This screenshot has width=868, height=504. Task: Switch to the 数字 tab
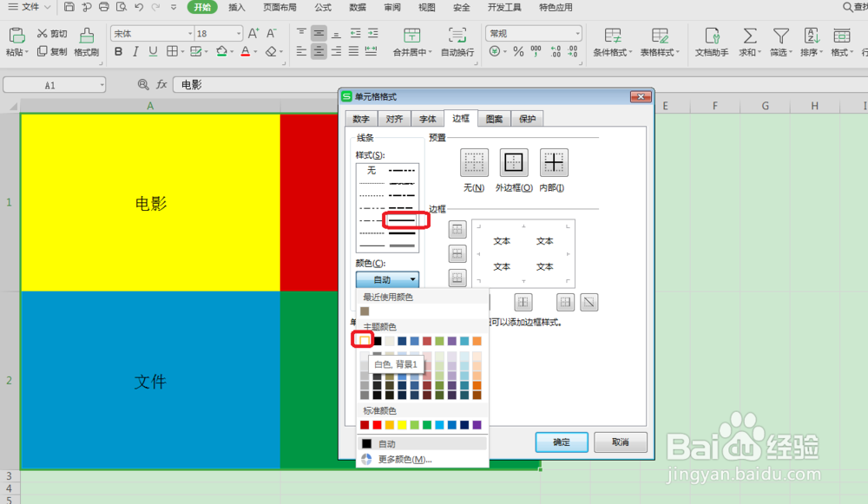[361, 119]
